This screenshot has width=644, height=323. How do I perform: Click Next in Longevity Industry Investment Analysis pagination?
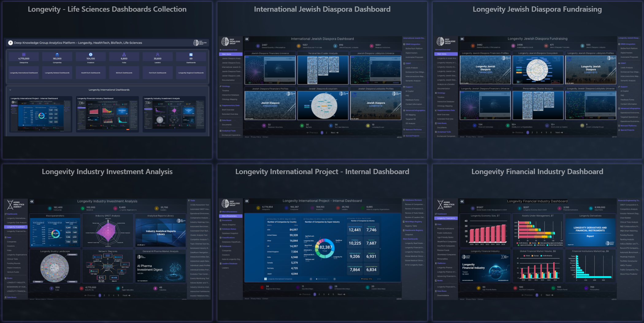[x=126, y=295]
